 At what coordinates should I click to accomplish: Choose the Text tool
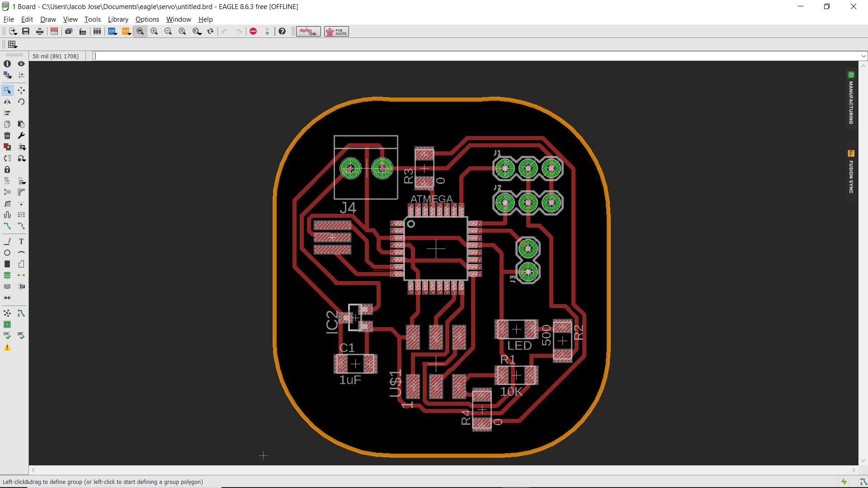[x=21, y=241]
